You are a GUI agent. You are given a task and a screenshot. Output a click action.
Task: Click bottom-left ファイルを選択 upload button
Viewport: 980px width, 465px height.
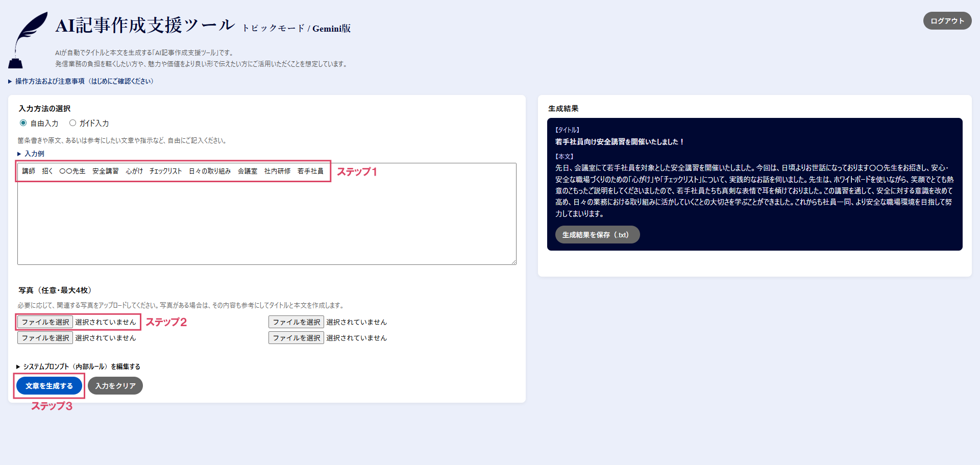coord(45,338)
